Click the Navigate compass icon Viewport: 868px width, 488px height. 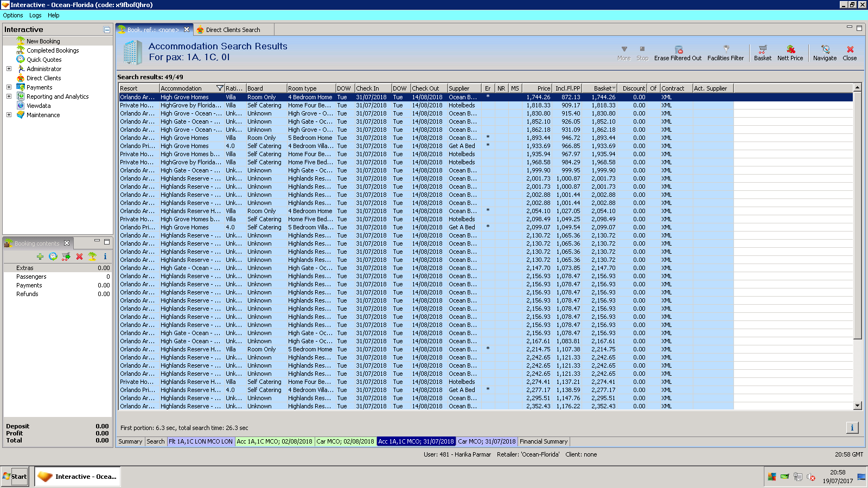(825, 49)
